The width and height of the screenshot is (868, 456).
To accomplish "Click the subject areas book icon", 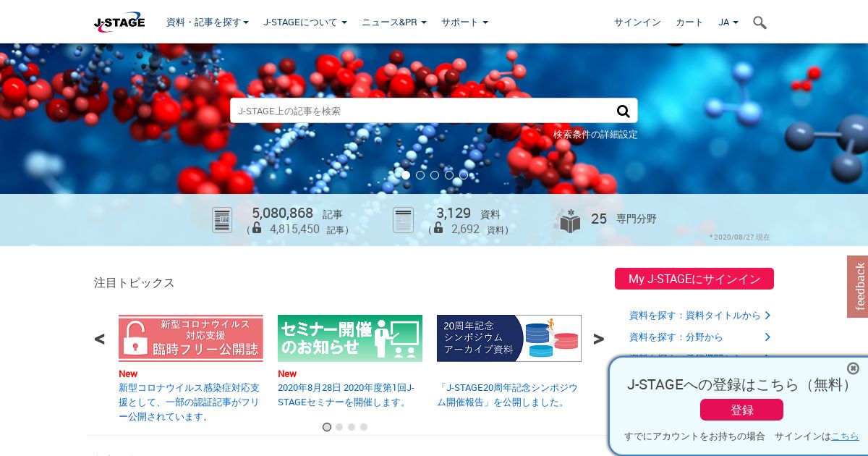I will click(568, 220).
